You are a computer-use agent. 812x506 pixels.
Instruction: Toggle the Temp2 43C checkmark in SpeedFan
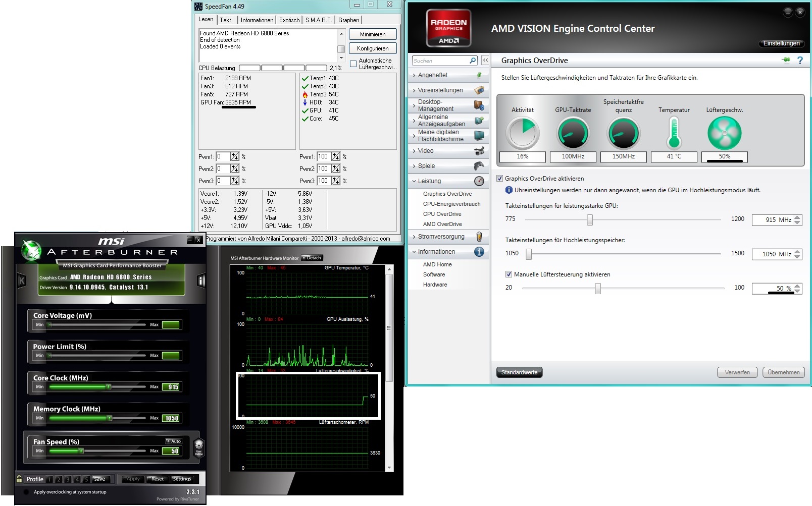[x=305, y=86]
